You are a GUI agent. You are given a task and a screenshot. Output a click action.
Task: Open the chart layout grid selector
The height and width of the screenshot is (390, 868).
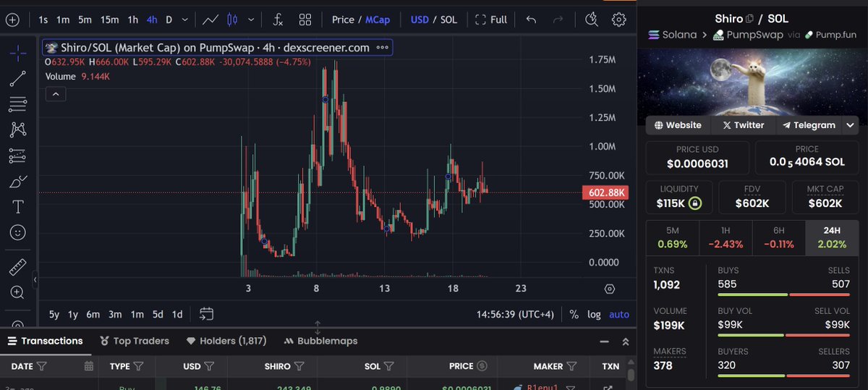305,20
